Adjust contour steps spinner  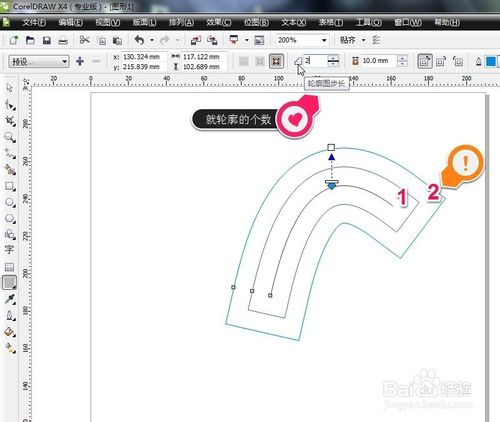point(333,61)
